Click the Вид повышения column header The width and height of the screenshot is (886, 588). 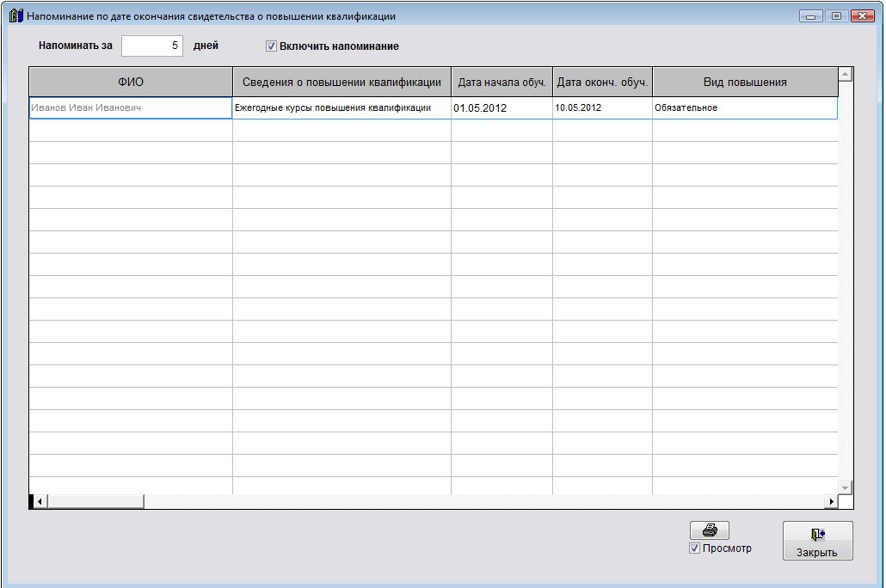pos(745,83)
